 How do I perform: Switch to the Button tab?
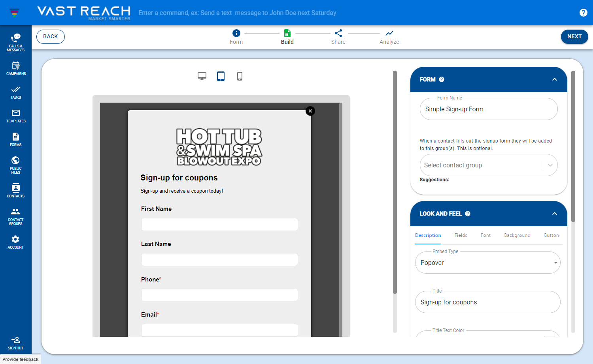(551, 235)
